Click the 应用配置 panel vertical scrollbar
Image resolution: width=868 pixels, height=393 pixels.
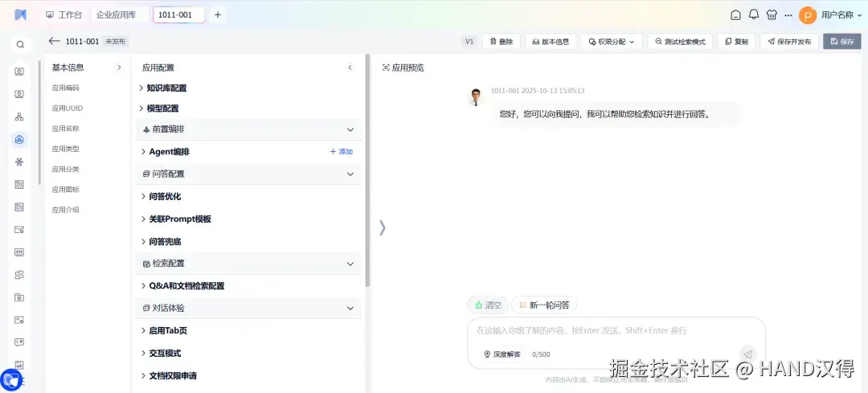[x=367, y=170]
